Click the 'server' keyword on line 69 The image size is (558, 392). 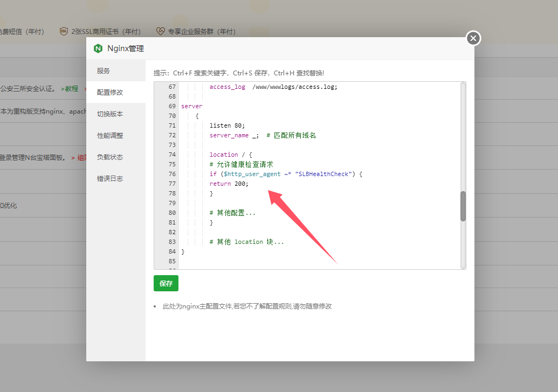(192, 106)
